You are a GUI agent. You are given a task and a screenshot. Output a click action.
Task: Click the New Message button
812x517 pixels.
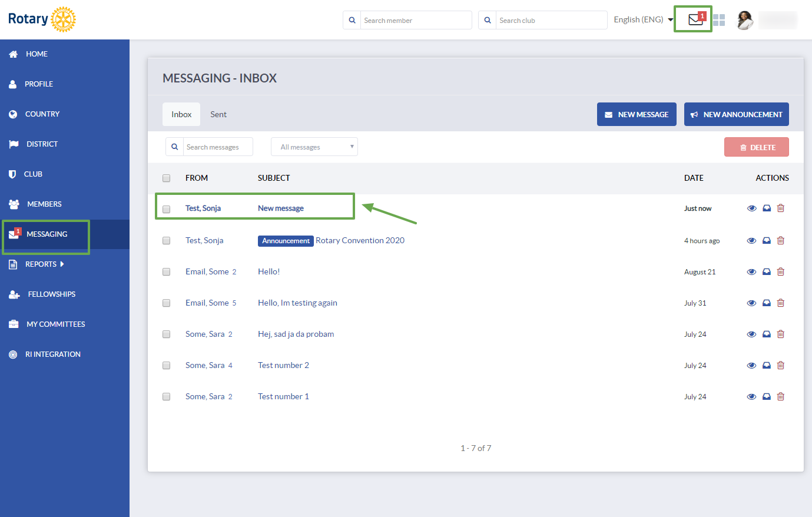pyautogui.click(x=637, y=114)
